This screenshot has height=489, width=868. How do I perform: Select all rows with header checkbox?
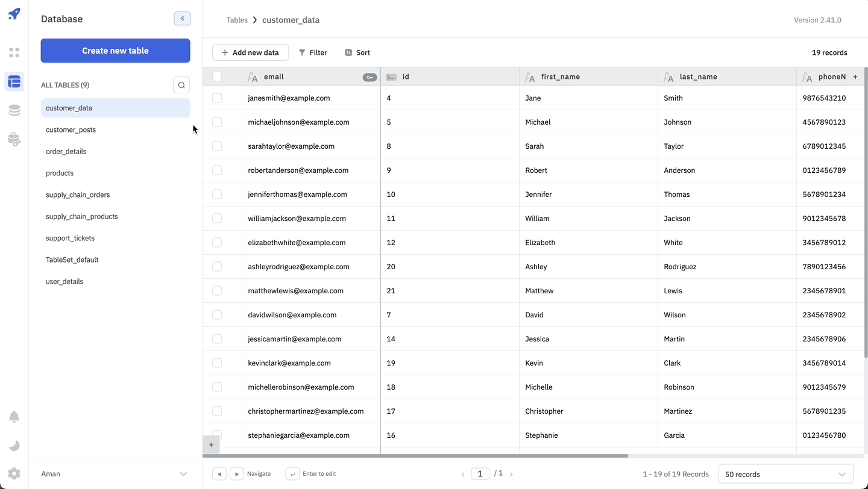tap(217, 76)
